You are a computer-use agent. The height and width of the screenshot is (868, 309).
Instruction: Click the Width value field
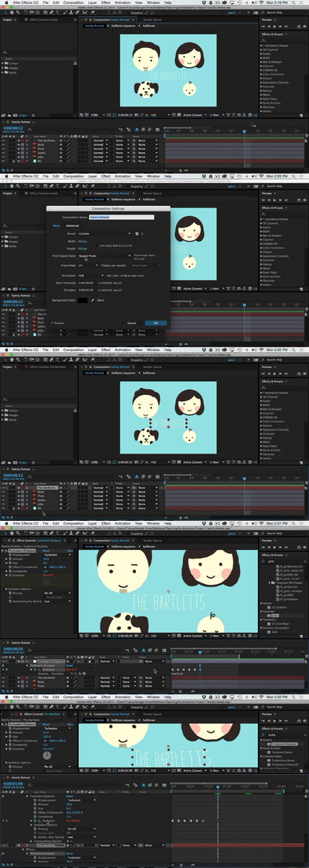click(82, 241)
